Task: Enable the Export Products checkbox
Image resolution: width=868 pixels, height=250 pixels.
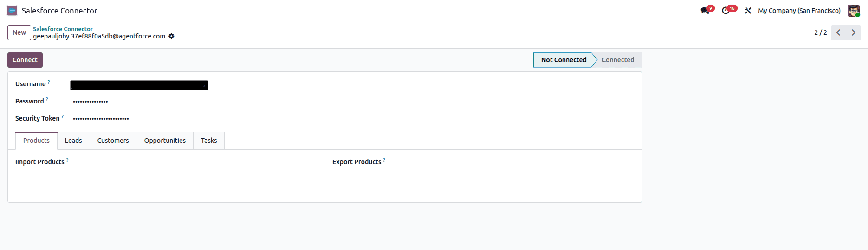Action: click(398, 162)
